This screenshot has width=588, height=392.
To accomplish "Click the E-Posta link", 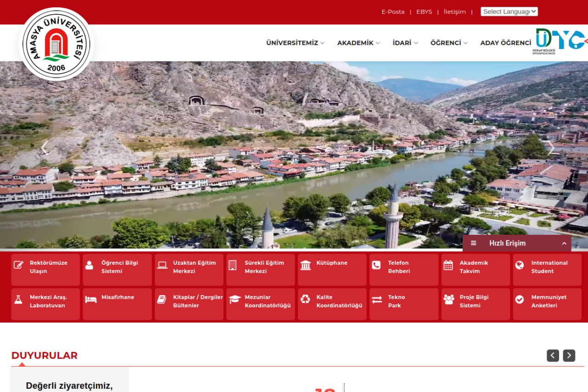I will (x=393, y=11).
